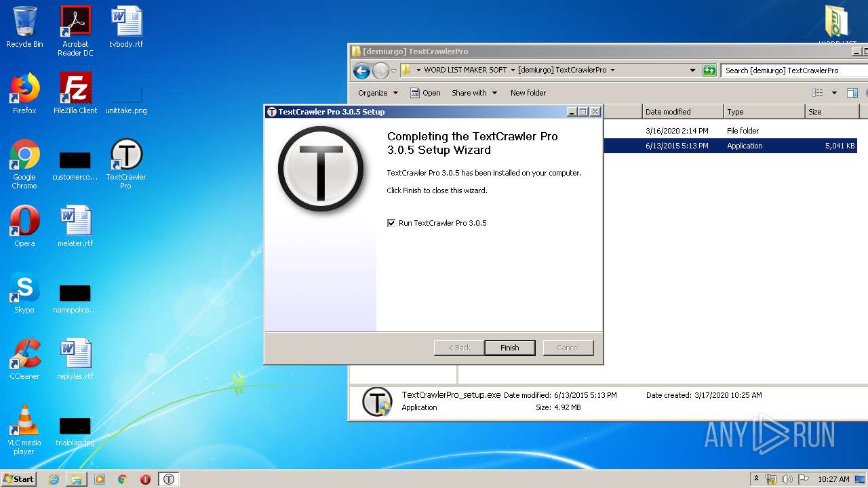Click Opera icon in the taskbar

145,479
